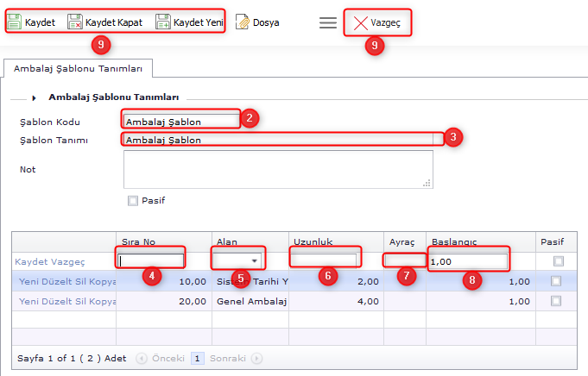Click into the Şablon Kodu field
Viewport: 588px width, 376px height.
pyautogui.click(x=180, y=122)
